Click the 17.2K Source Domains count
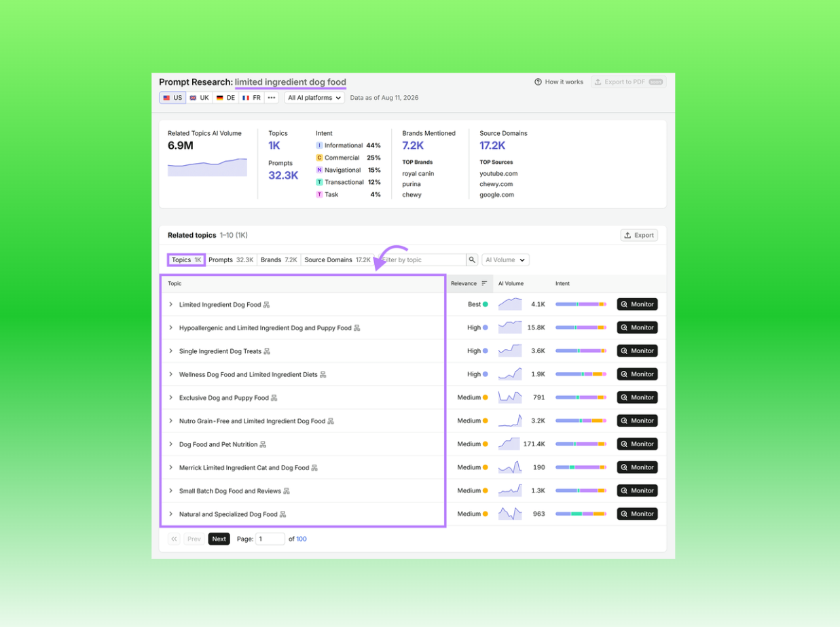This screenshot has width=840, height=627. click(x=492, y=145)
